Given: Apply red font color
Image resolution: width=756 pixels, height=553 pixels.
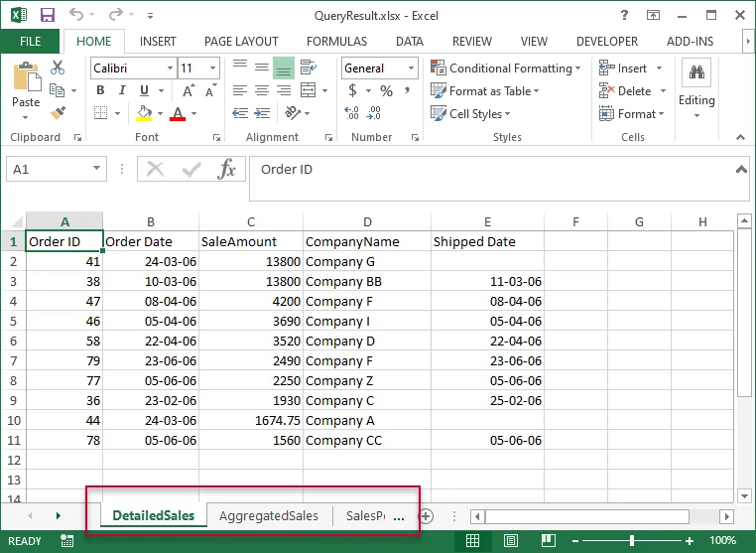Looking at the screenshot, I should [x=178, y=113].
